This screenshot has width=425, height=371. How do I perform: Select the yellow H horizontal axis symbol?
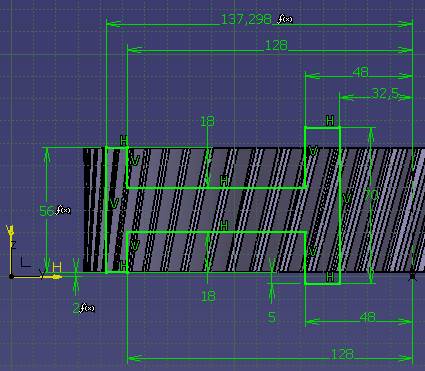[x=57, y=267]
